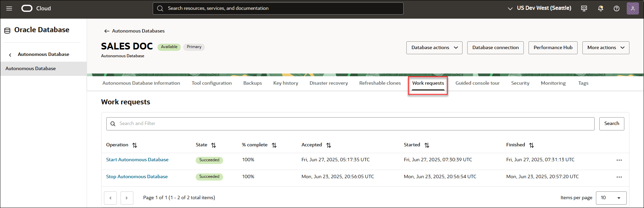
Task: Open the help question mark icon
Action: coord(616,8)
